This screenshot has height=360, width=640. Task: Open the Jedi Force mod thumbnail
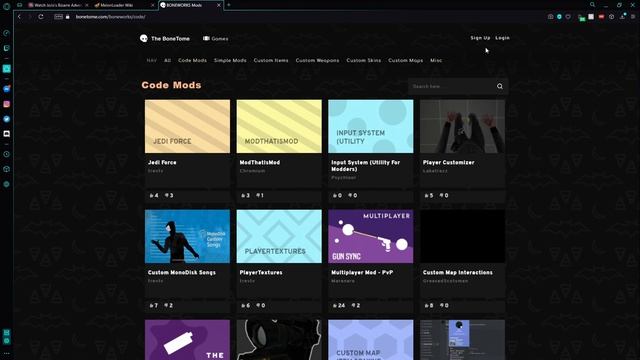coord(187,127)
